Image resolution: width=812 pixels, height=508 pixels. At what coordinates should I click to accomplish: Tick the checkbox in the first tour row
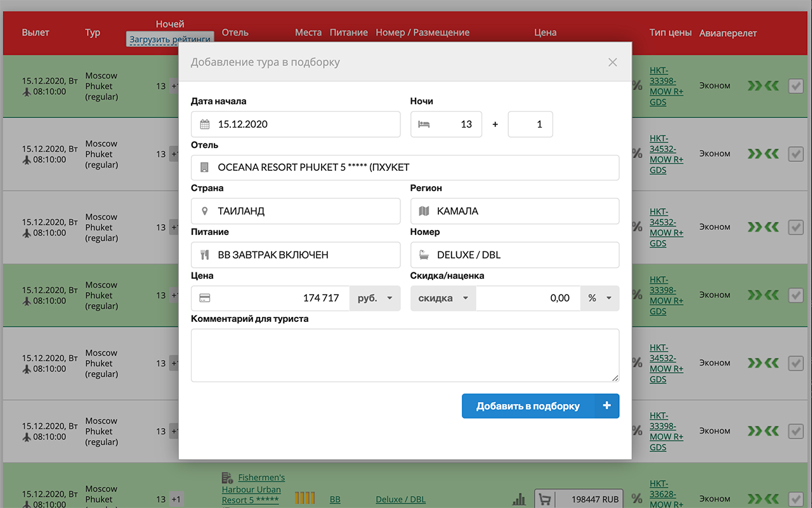796,86
